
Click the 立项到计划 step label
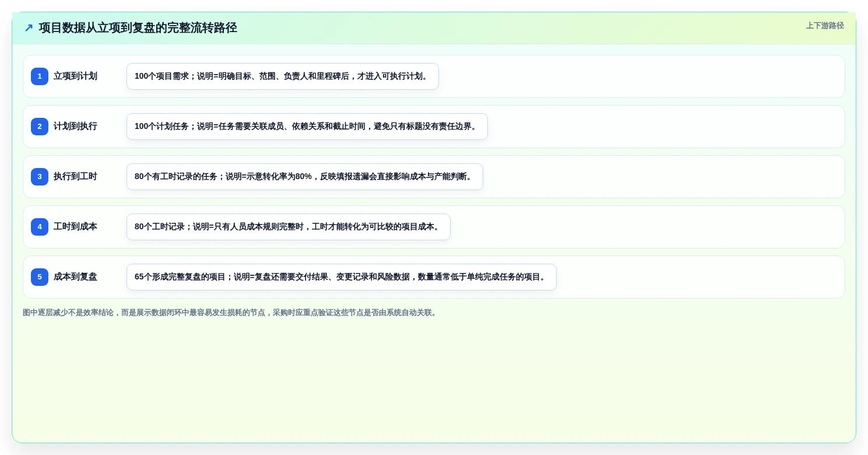[x=75, y=76]
